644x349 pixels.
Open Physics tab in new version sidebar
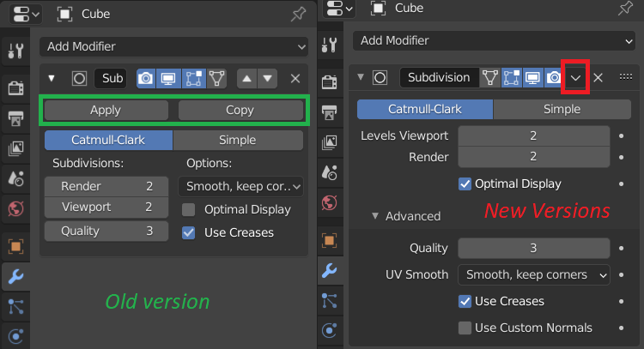pyautogui.click(x=330, y=330)
